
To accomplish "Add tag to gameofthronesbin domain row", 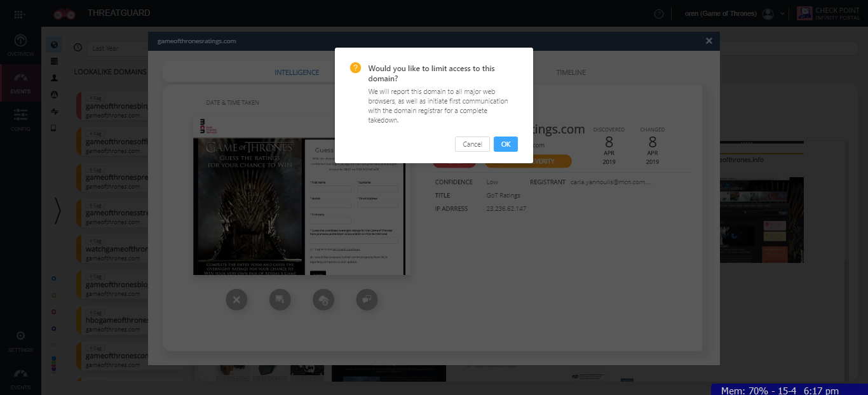I will 95,98.
